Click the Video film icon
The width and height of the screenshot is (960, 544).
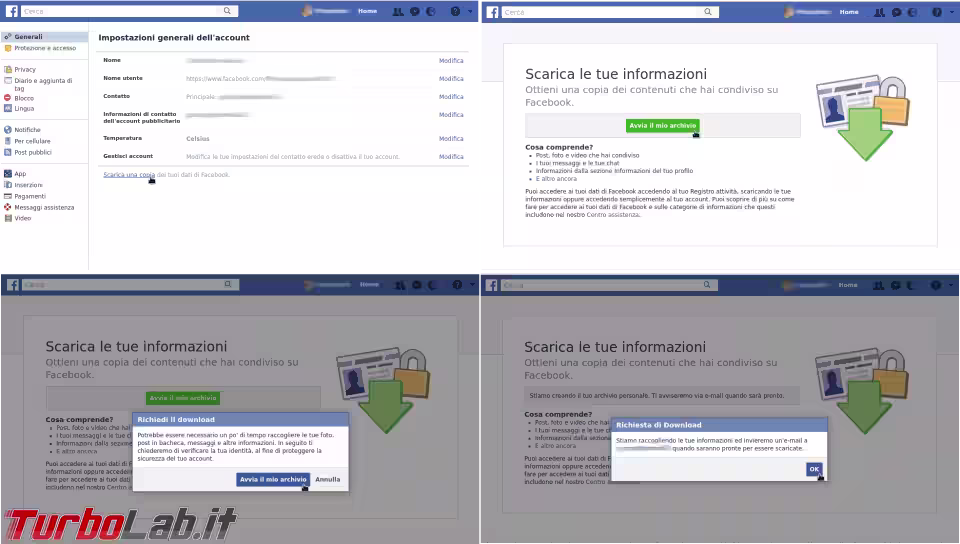[7, 218]
